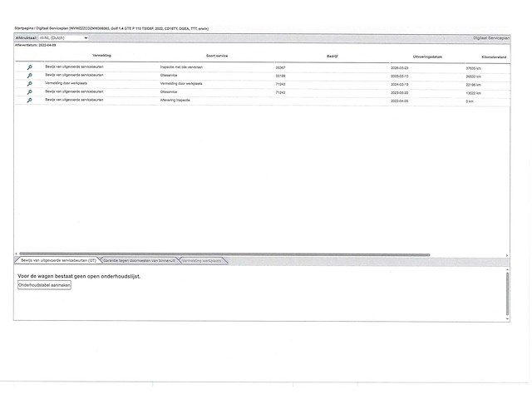Click the '0 km' mileage cell
Image resolution: width=532 pixels, height=399 pixels.
coord(470,101)
